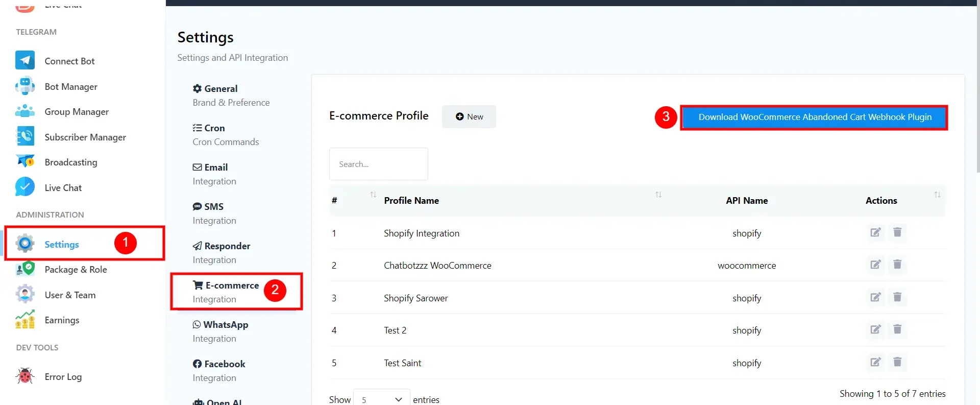Edit the Test 2 profile
Viewport: 980px width, 405px height.
(875, 329)
